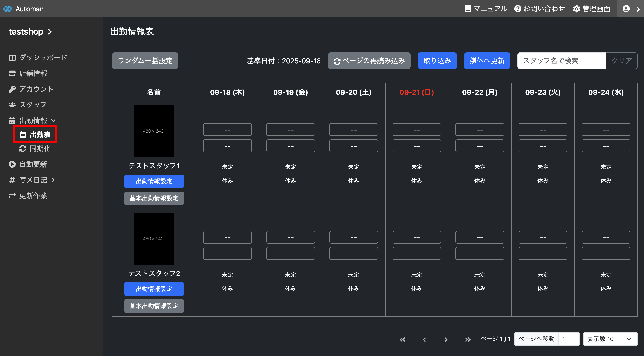
Task: Go to next page arrow icon
Action: point(446,339)
